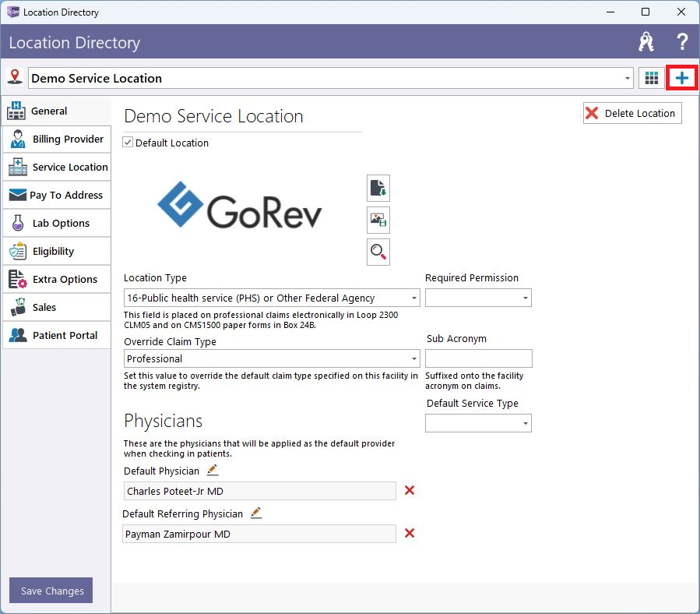This screenshot has width=700, height=614.
Task: Click the Save Changes button
Action: click(x=51, y=591)
